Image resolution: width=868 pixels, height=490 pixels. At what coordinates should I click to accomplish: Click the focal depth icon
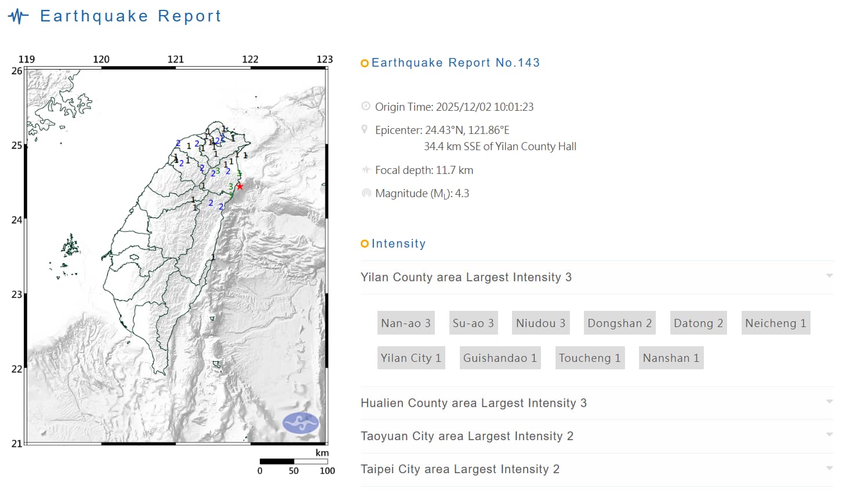[365, 170]
